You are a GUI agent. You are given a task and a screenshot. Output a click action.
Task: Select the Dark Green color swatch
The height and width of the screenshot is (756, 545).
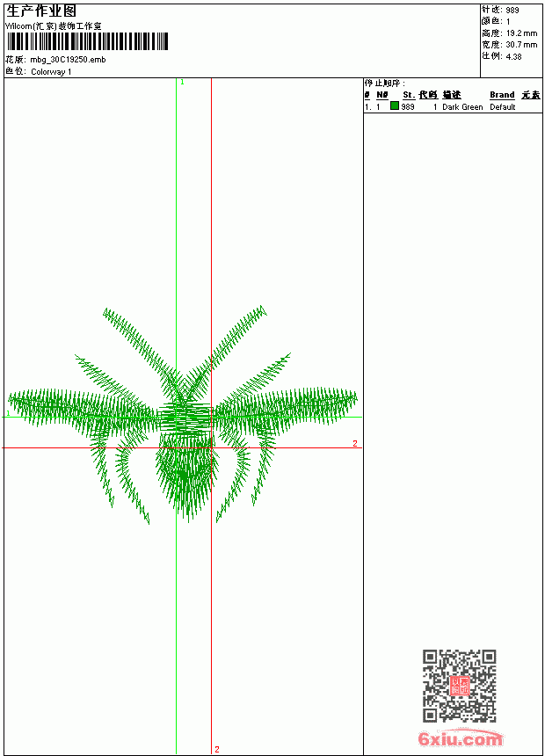point(395,106)
